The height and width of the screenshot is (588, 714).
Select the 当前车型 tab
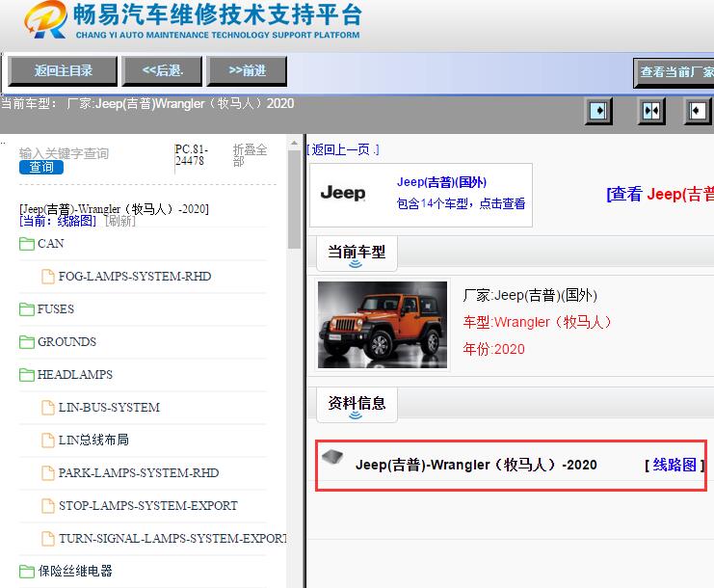point(357,254)
